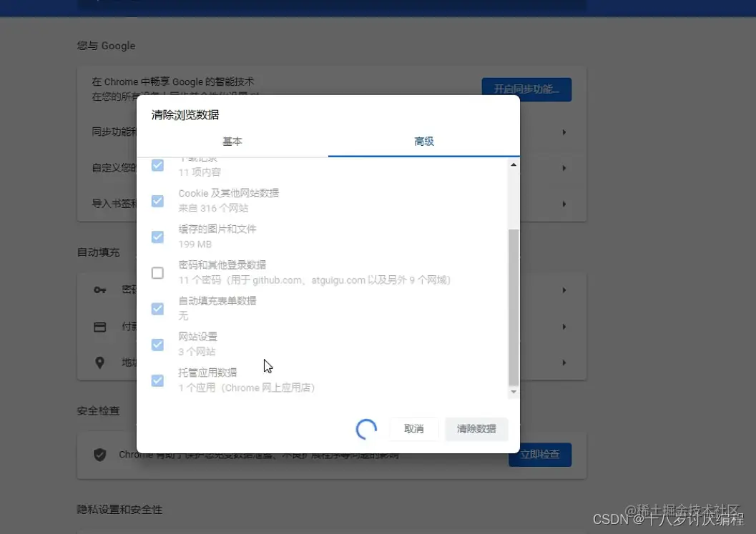Uncheck the Cookie 及其他网站数据 checkbox
The image size is (756, 534).
pos(157,201)
